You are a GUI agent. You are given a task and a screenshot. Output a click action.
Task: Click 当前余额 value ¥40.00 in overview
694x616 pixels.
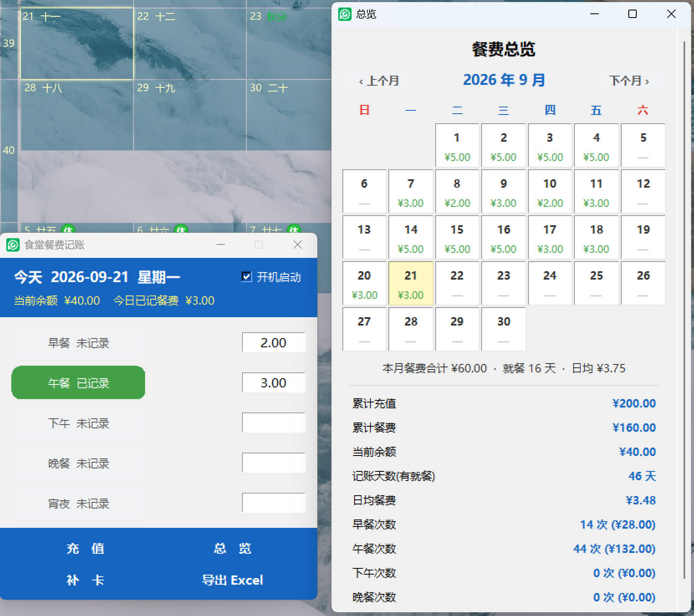pos(637,452)
